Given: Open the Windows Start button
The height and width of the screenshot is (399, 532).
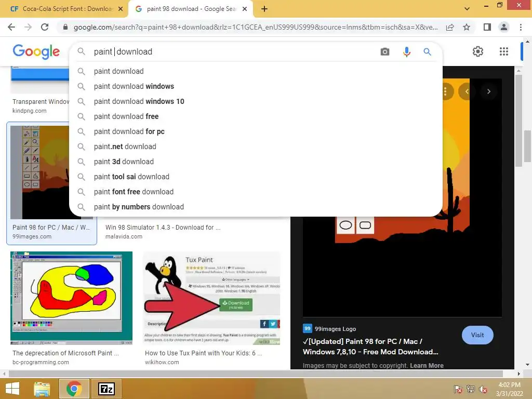Looking at the screenshot, I should point(12,389).
